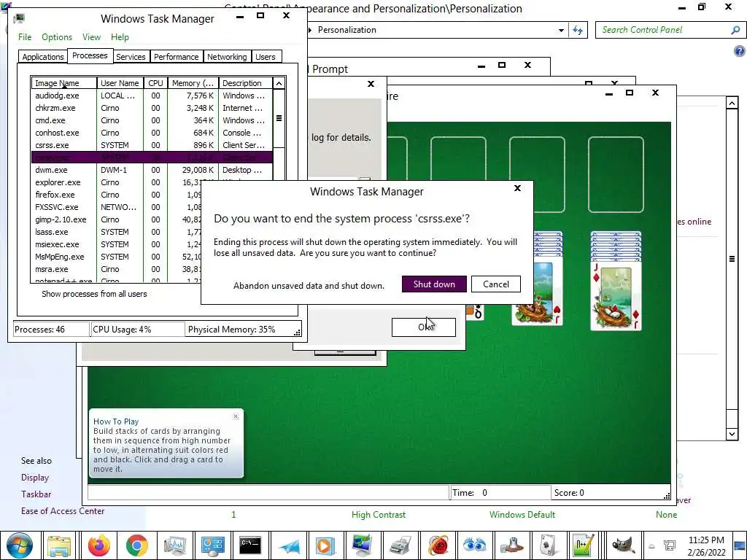This screenshot has height=560, width=747.
Task: Click the network icon in system tray
Action: pyautogui.click(x=670, y=545)
